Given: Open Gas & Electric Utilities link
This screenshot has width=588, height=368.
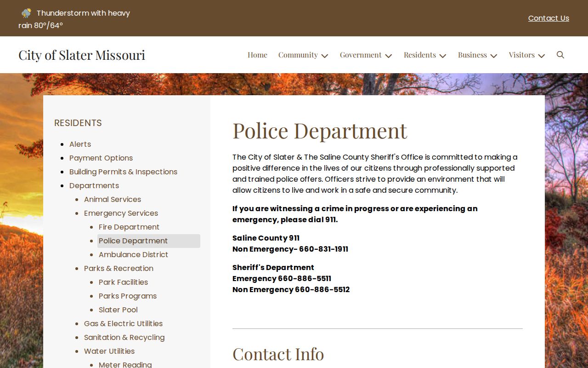Looking at the screenshot, I should 123,323.
